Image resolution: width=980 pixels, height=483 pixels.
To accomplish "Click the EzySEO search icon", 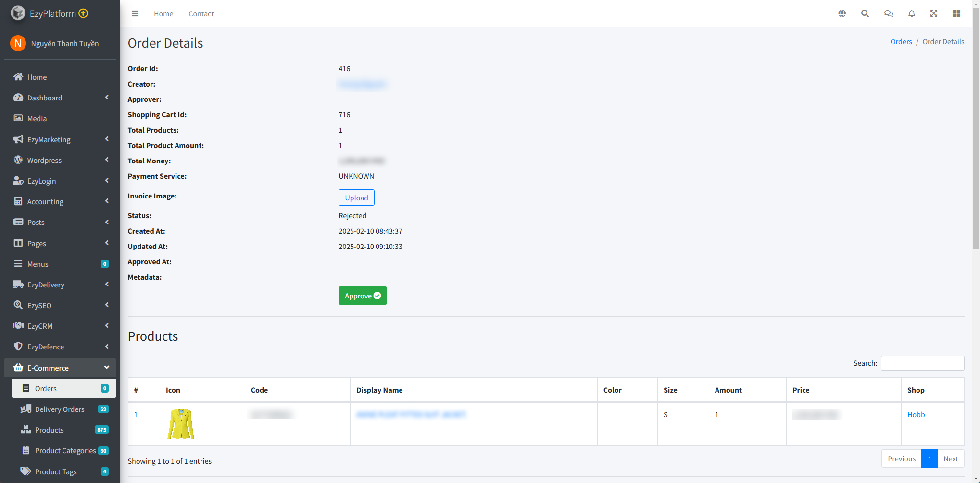I will [18, 305].
